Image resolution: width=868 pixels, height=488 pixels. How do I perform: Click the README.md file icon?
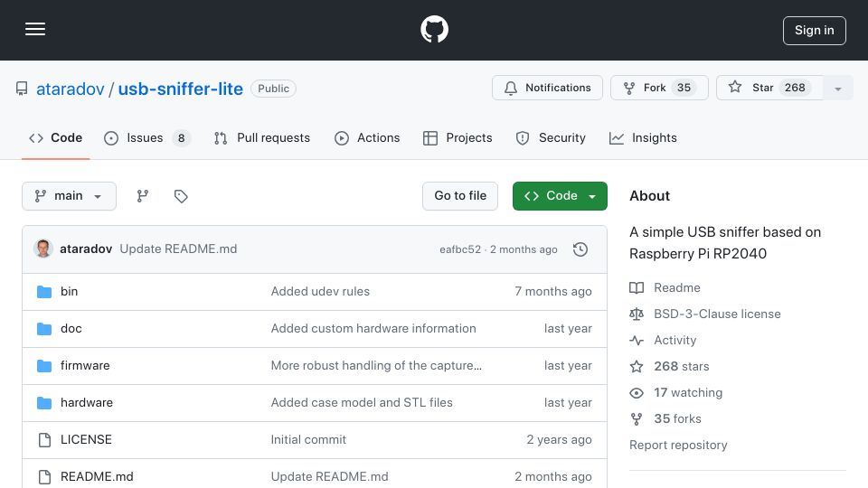44,477
